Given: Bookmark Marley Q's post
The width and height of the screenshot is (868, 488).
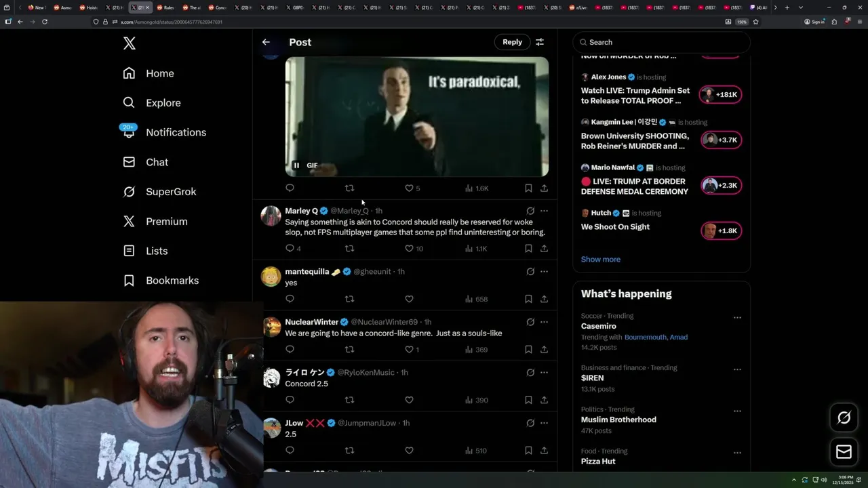Looking at the screenshot, I should coord(528,248).
